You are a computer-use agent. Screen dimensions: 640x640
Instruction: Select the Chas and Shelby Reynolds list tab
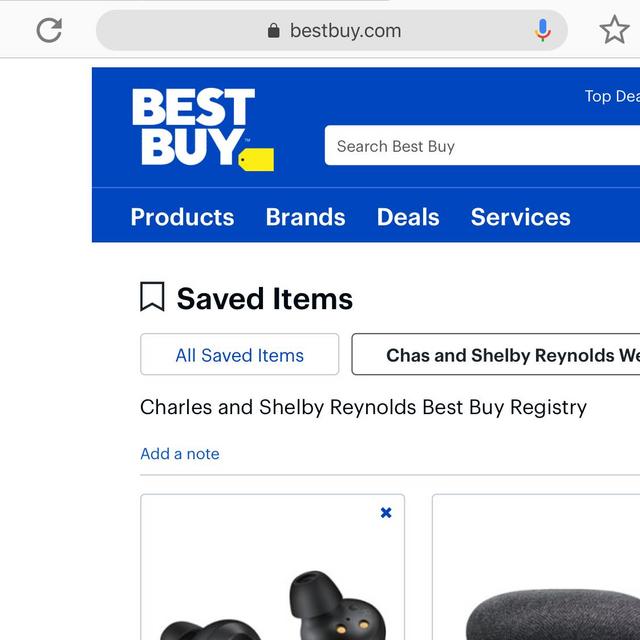point(500,355)
